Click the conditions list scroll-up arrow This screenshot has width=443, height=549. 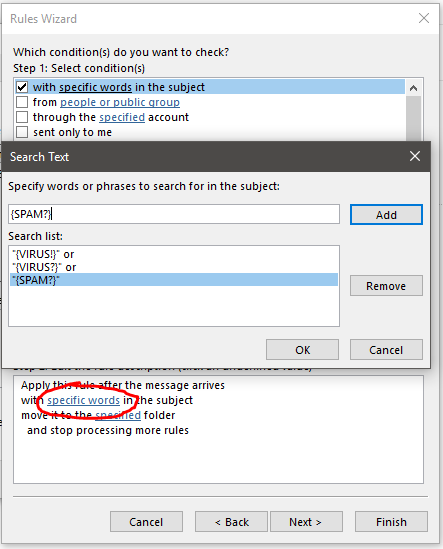pyautogui.click(x=413, y=88)
